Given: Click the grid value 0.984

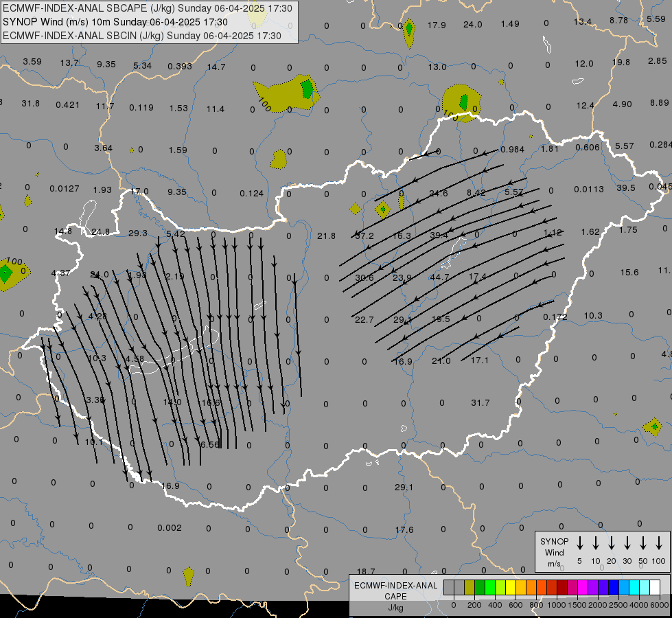Looking at the screenshot, I should point(512,149).
